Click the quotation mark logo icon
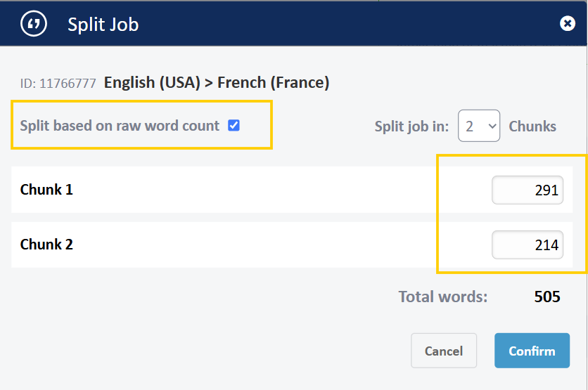The width and height of the screenshot is (588, 390). click(x=34, y=24)
